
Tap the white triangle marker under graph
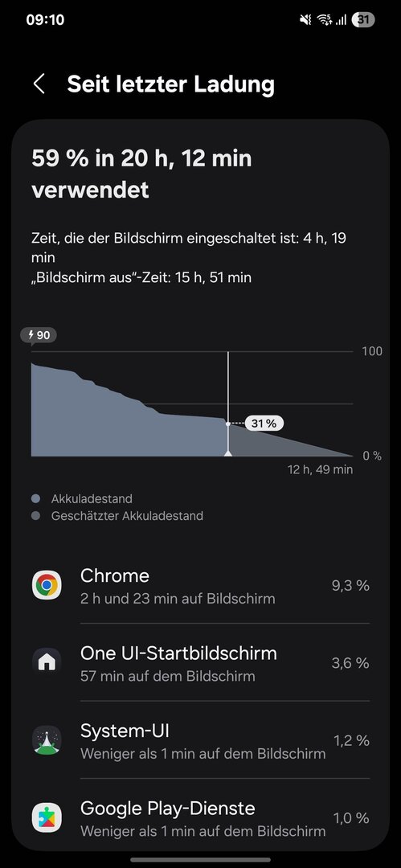click(227, 452)
